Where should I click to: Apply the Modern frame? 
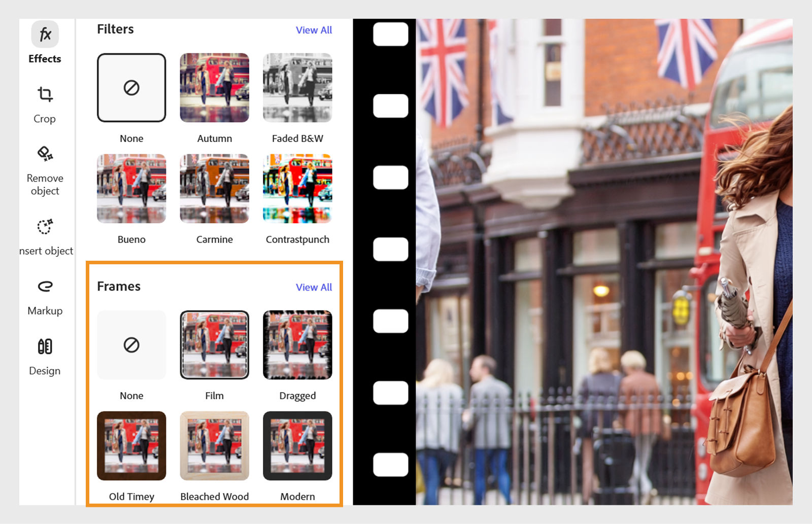[x=297, y=446]
